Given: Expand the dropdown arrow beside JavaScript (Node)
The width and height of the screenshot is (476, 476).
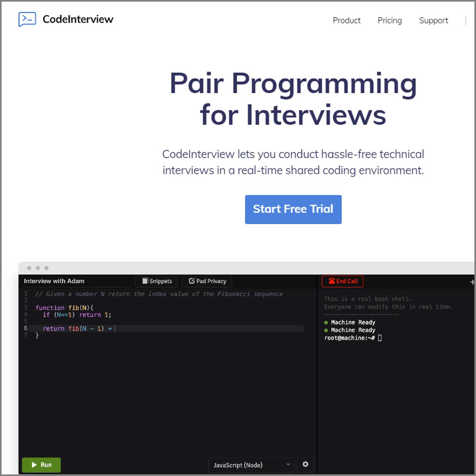Looking at the screenshot, I should click(288, 465).
